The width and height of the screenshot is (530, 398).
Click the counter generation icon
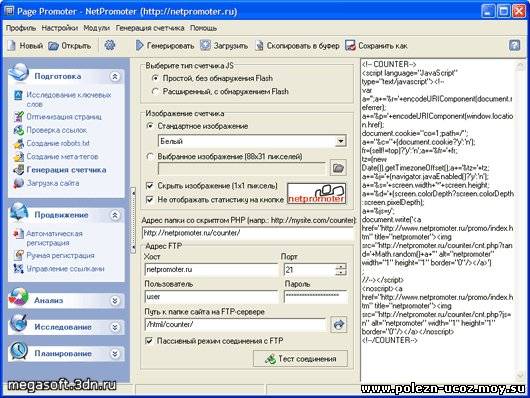[18, 169]
